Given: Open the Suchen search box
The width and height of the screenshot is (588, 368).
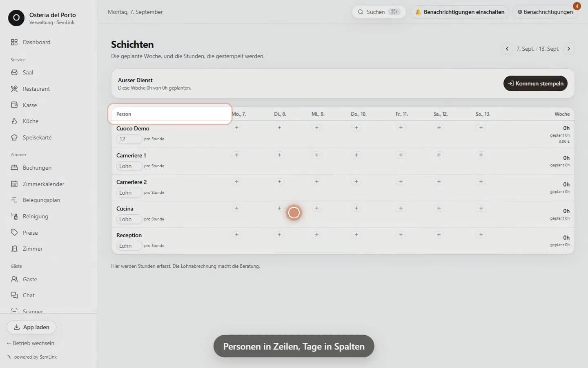Looking at the screenshot, I should pyautogui.click(x=379, y=12).
